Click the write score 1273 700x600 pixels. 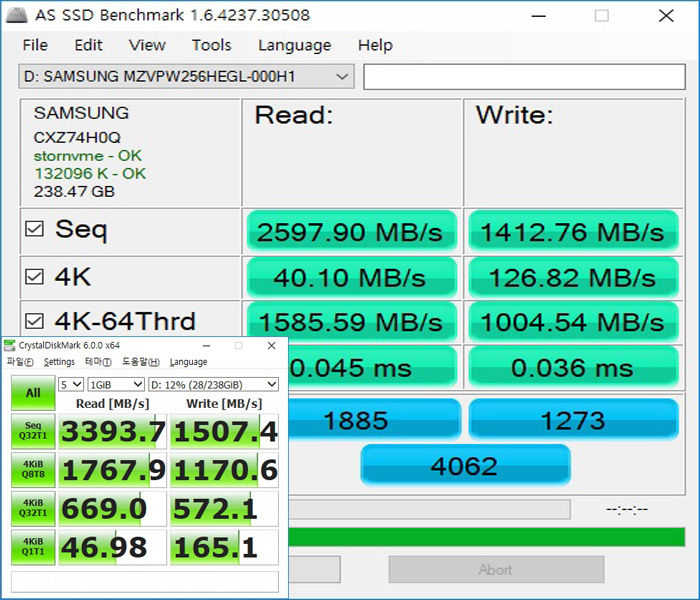point(573,420)
